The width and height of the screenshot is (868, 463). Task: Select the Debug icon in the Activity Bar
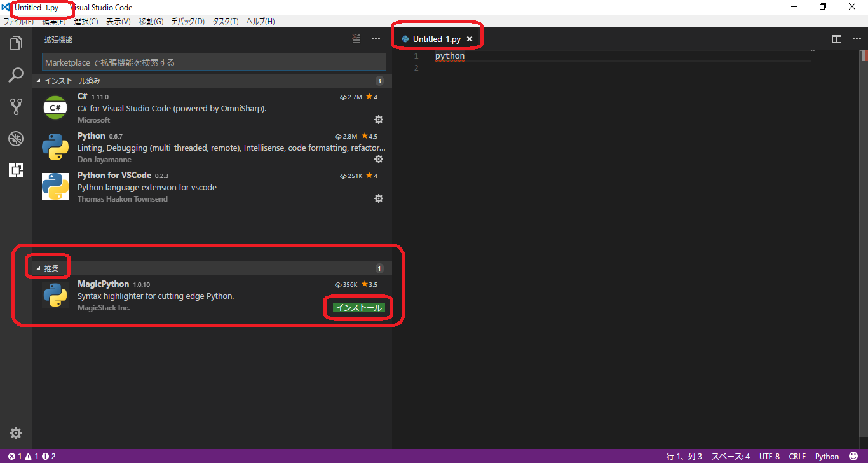[x=16, y=138]
